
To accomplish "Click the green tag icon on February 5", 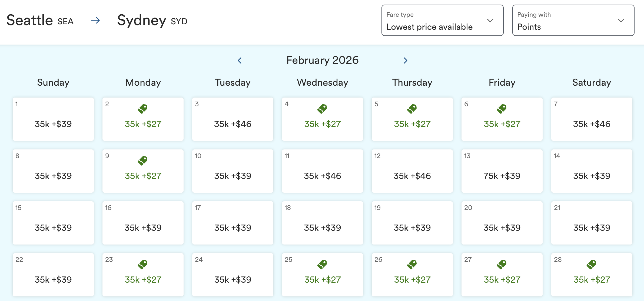I will click(412, 109).
